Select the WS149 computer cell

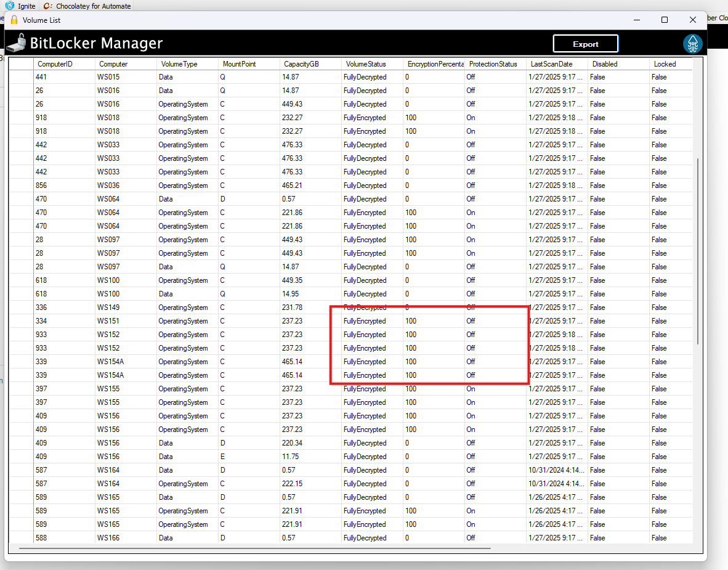point(108,307)
